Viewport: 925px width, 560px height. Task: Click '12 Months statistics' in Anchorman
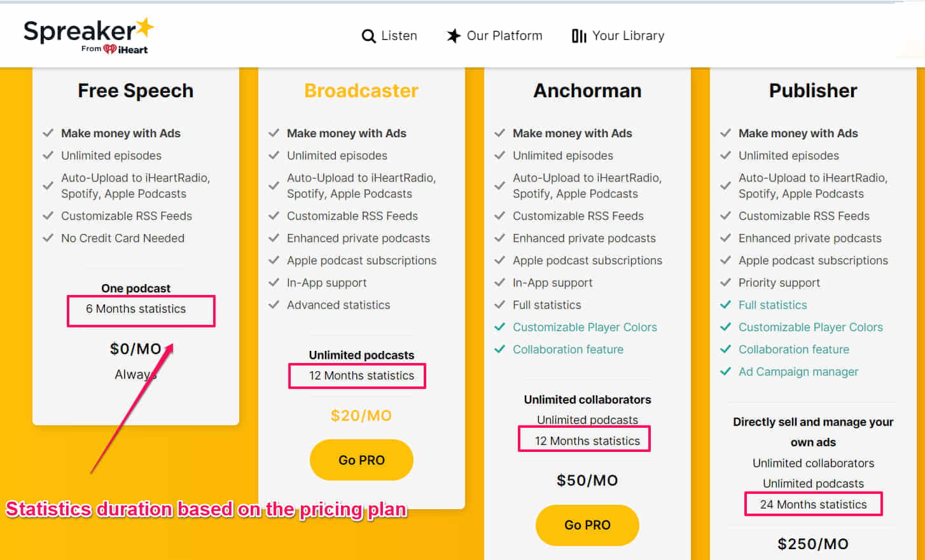587,441
